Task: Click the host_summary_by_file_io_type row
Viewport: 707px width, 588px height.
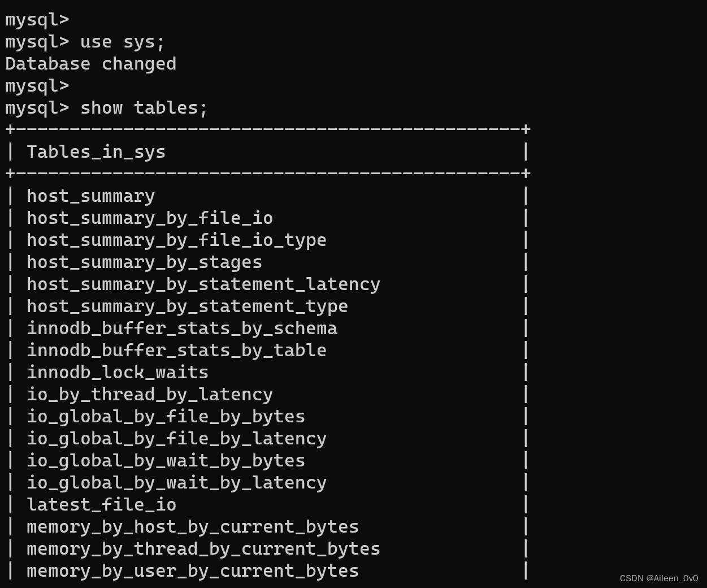Action: [176, 240]
